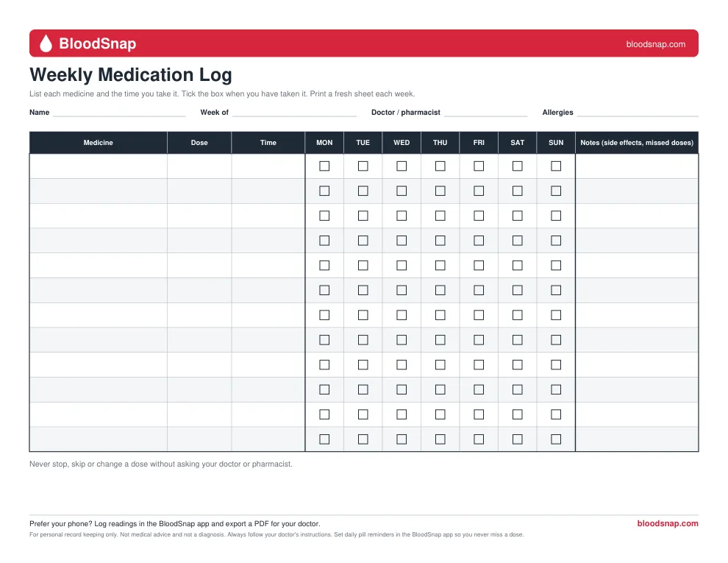Click the last row Medicine cell
The image size is (728, 563).
(99, 439)
